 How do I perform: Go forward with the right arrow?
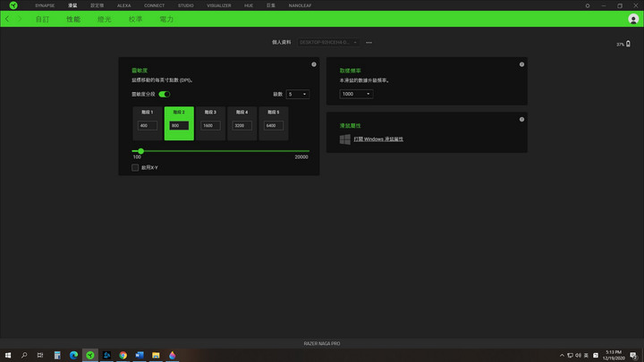(19, 20)
